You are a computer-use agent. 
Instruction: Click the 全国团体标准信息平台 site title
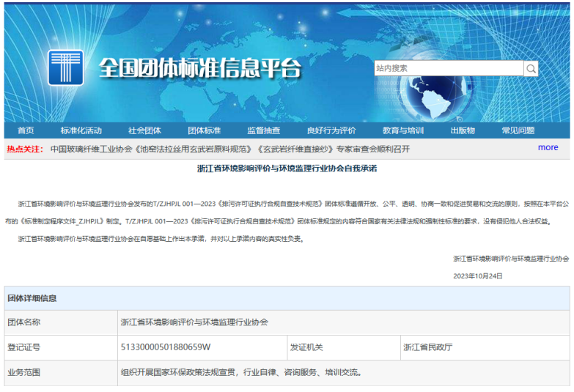(200, 68)
